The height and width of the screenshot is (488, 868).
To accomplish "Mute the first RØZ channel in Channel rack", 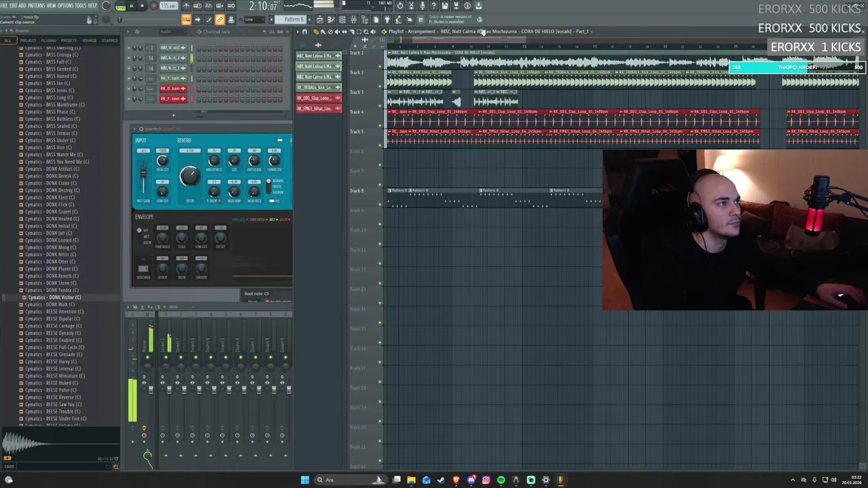I will pyautogui.click(x=129, y=48).
